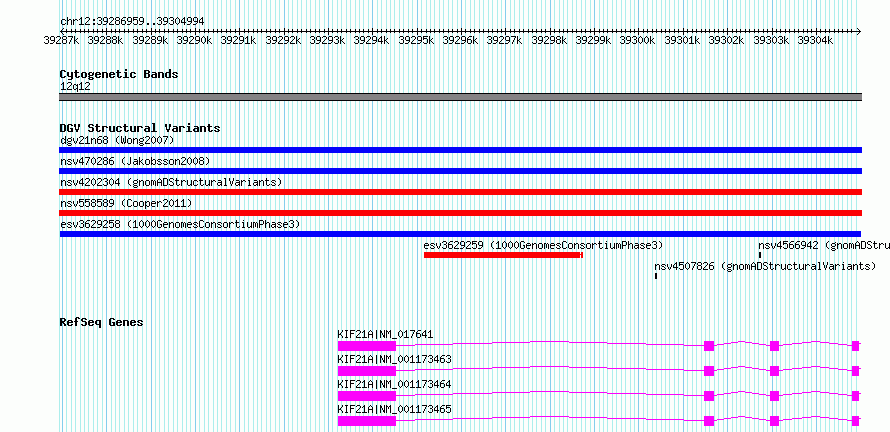Select the blue dgv21n68 variant bar
This screenshot has width=890, height=432.
[460, 150]
